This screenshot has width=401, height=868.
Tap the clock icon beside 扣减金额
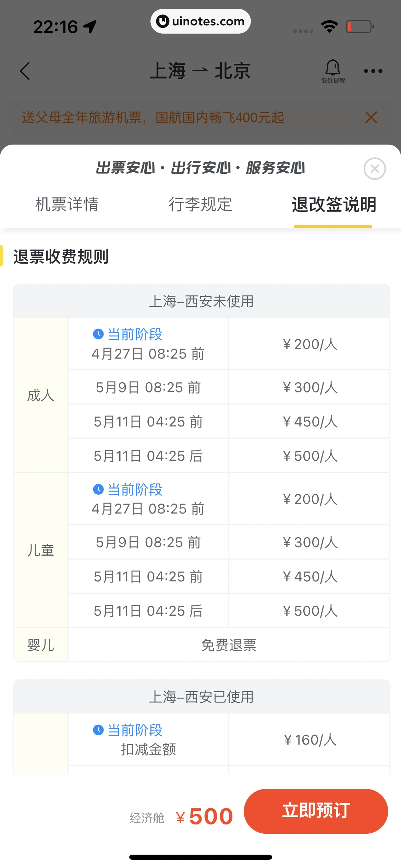(98, 730)
